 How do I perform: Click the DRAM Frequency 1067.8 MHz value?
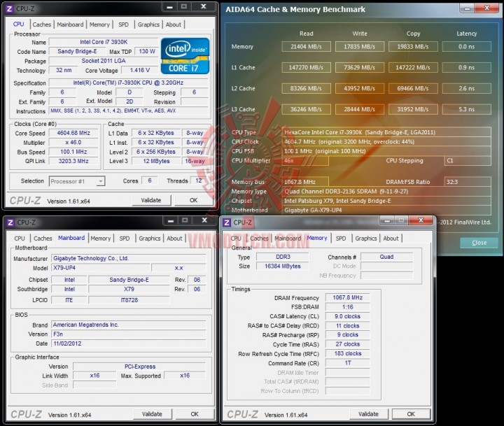tap(347, 297)
